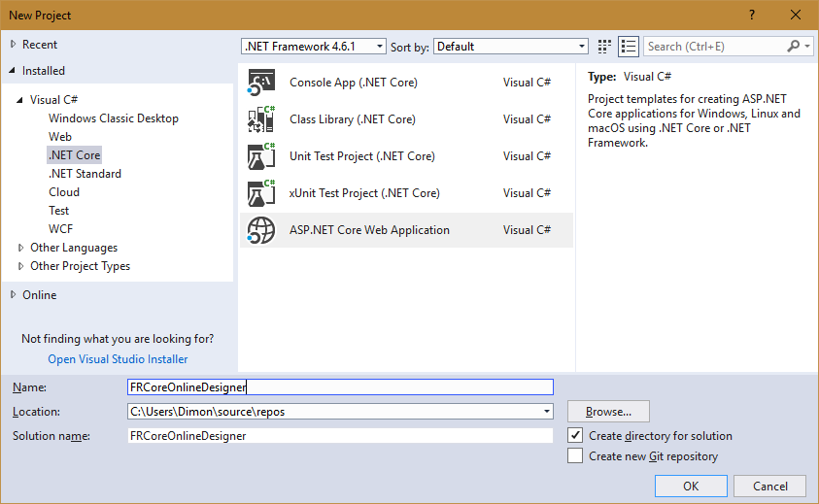Screen dimensions: 819x504
Task: Expand the Other Project Types node
Action: coord(21,266)
